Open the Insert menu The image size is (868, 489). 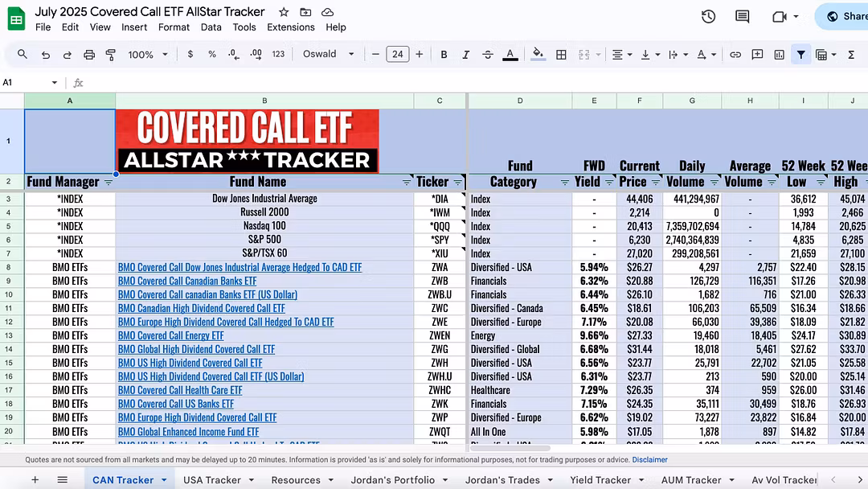click(134, 27)
